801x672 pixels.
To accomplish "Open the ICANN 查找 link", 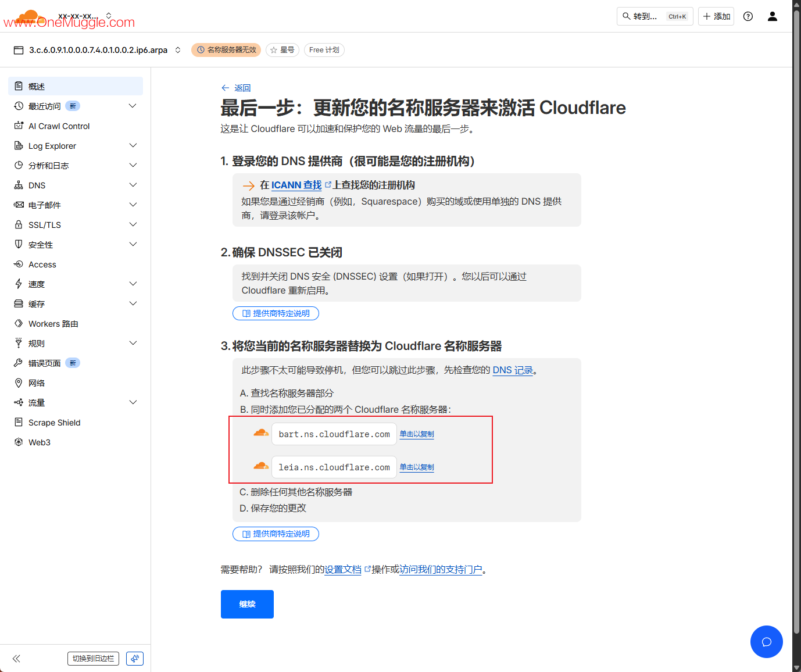I will click(x=296, y=185).
